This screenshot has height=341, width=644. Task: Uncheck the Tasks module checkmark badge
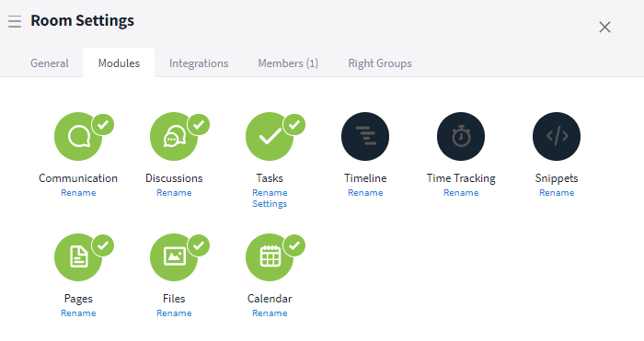(x=294, y=124)
